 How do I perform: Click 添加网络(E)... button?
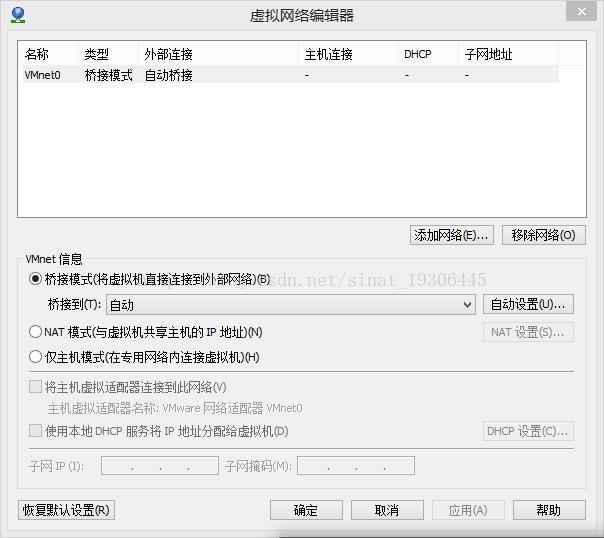pos(451,235)
